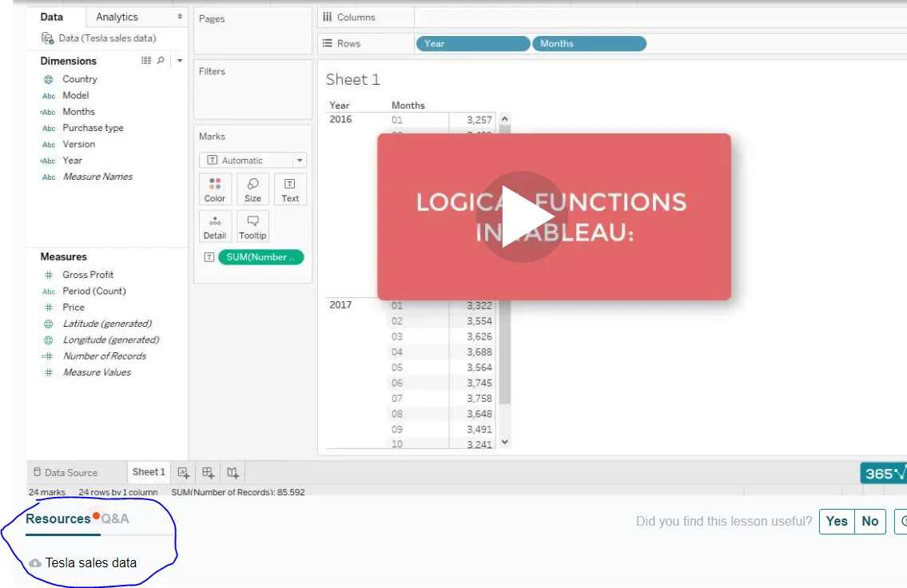Click Yes for lesson useful

click(837, 521)
